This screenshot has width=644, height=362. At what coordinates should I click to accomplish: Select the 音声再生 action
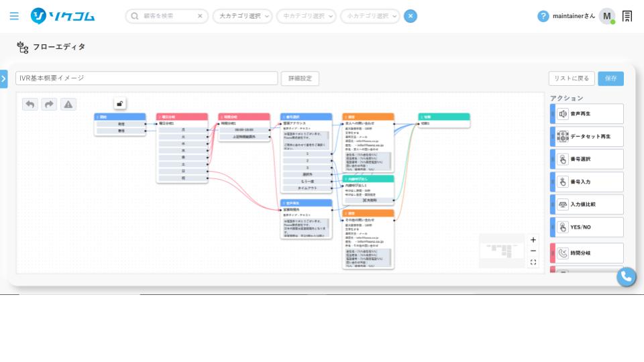589,114
